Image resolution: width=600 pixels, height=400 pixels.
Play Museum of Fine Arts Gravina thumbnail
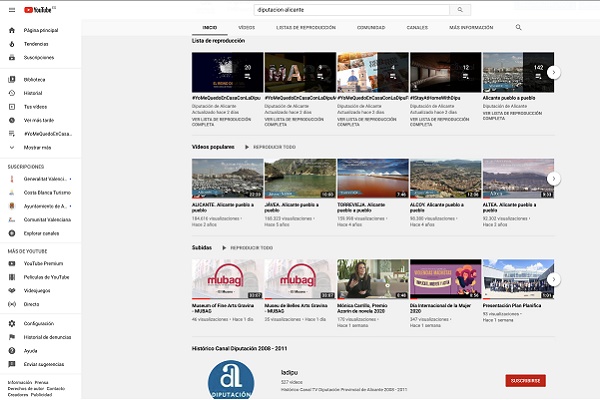[x=227, y=279]
